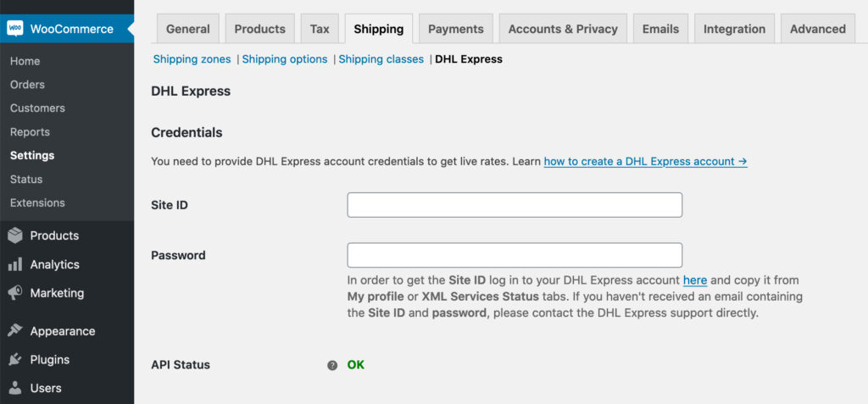Screen dimensions: 868x404
Task: Open Orders in the WooCommerce submenu
Action: [x=27, y=85]
